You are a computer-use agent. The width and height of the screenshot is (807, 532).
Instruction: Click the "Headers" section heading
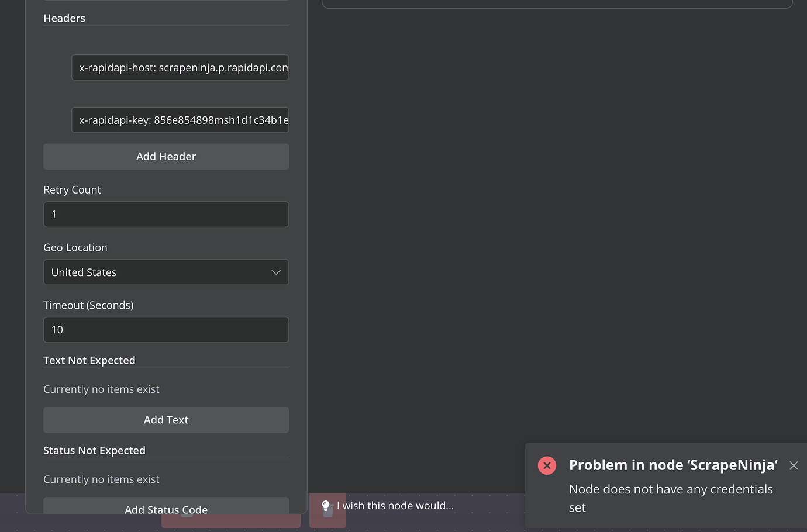coord(64,18)
